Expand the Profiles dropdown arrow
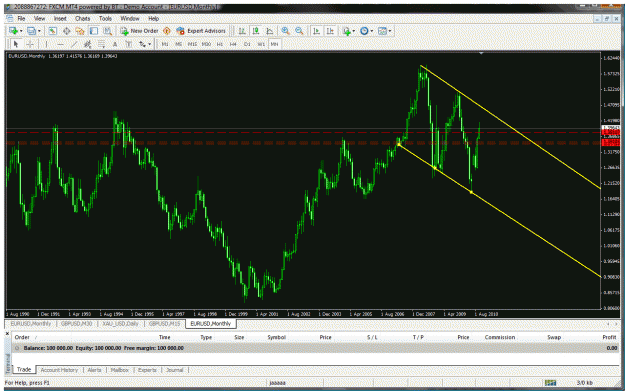The width and height of the screenshot is (625, 391). pyautogui.click(x=39, y=31)
